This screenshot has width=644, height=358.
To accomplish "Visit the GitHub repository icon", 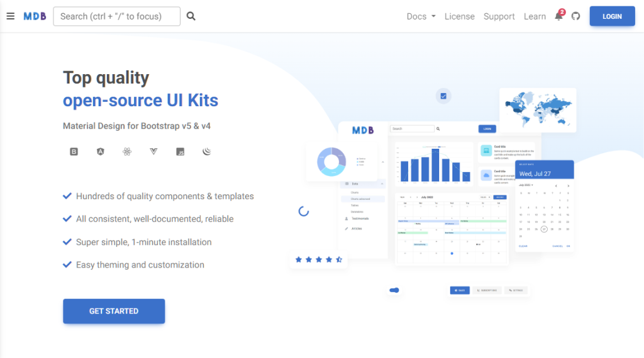I will pos(576,16).
